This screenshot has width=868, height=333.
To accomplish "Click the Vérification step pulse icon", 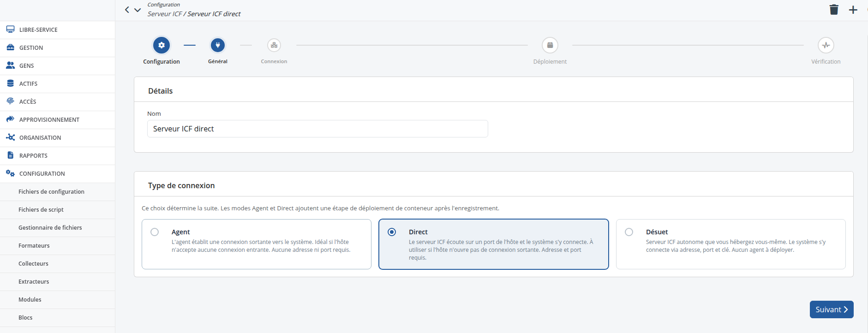I will 826,45.
